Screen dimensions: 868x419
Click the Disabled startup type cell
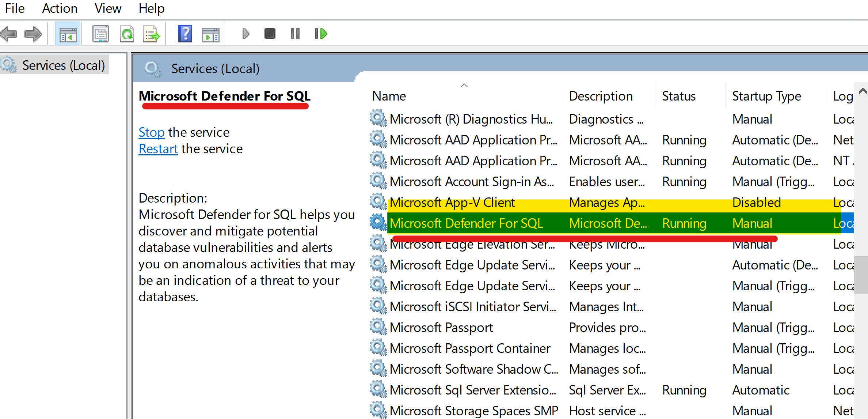click(x=757, y=202)
